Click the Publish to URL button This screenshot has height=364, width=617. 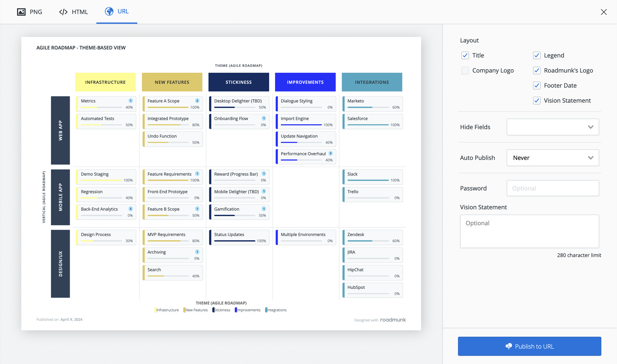[529, 346]
